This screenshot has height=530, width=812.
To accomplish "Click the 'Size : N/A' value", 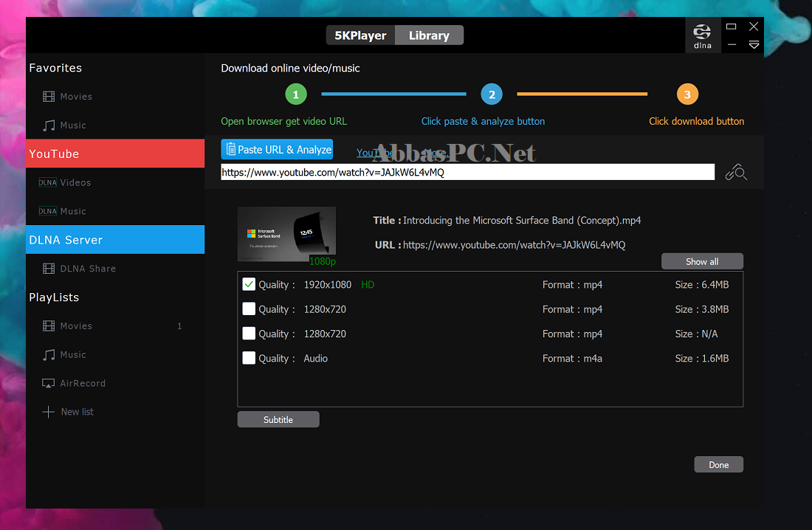I will [x=696, y=334].
